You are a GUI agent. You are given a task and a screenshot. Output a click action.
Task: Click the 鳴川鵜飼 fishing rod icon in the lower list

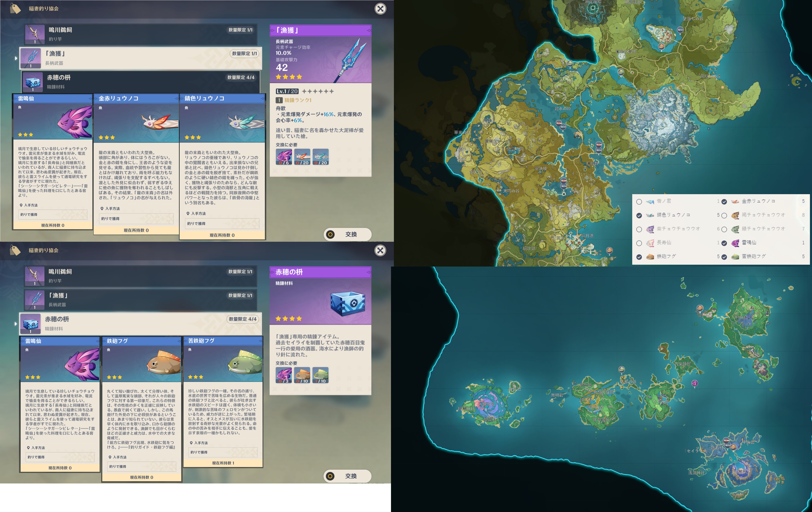coord(34,276)
